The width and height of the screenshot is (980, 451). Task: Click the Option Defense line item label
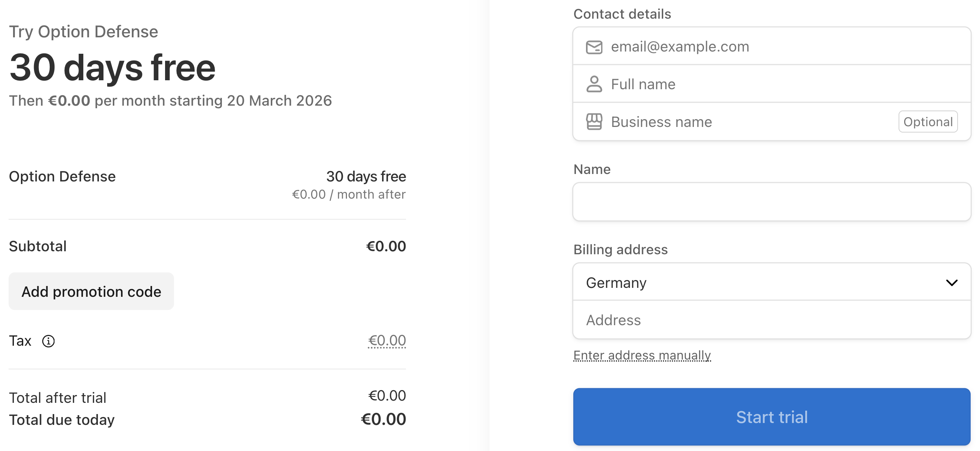[62, 177]
